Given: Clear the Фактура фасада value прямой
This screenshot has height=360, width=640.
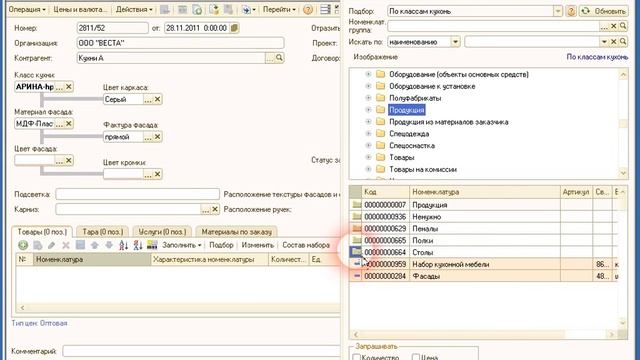Looking at the screenshot, I should click(157, 137).
